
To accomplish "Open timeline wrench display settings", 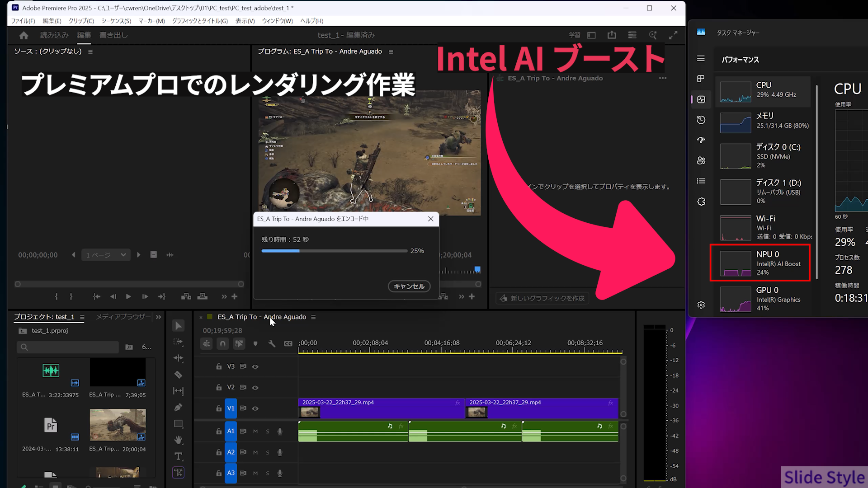I will tap(272, 344).
